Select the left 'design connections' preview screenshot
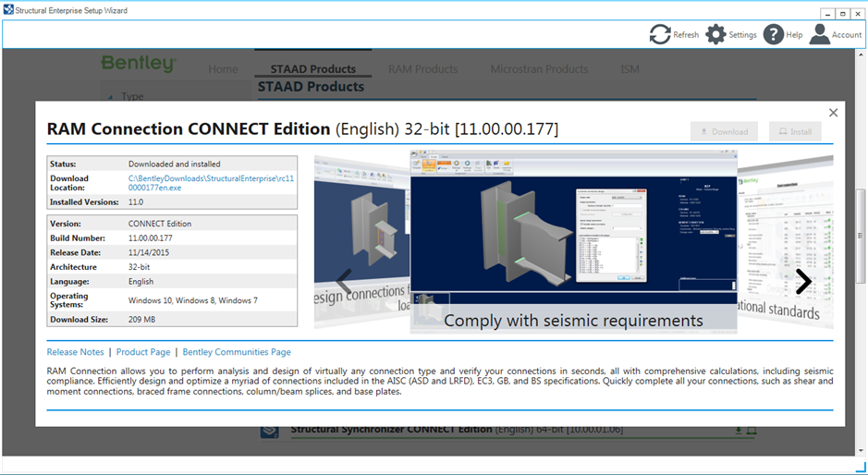The image size is (868, 475). (x=362, y=242)
